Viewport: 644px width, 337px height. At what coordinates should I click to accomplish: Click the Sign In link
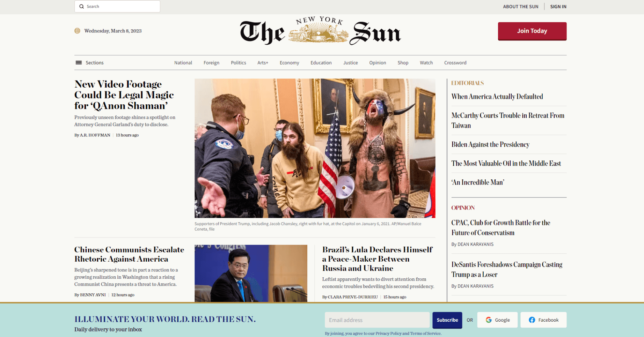click(x=558, y=7)
